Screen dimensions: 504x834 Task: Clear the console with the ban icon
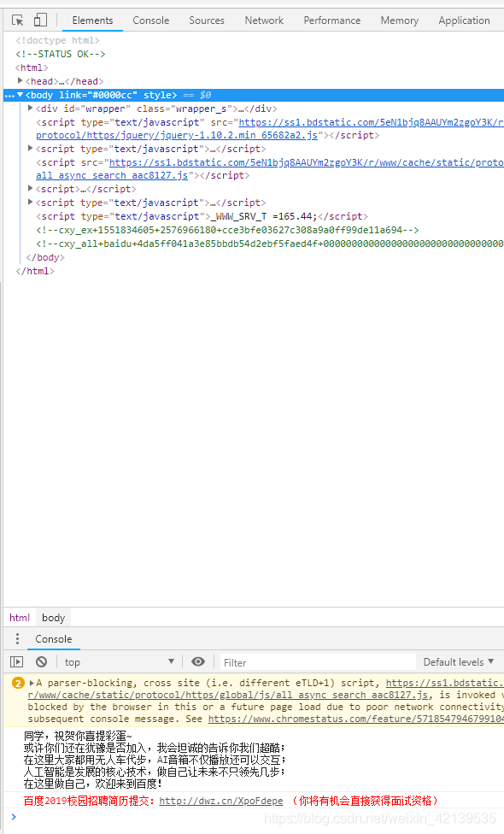[42, 662]
